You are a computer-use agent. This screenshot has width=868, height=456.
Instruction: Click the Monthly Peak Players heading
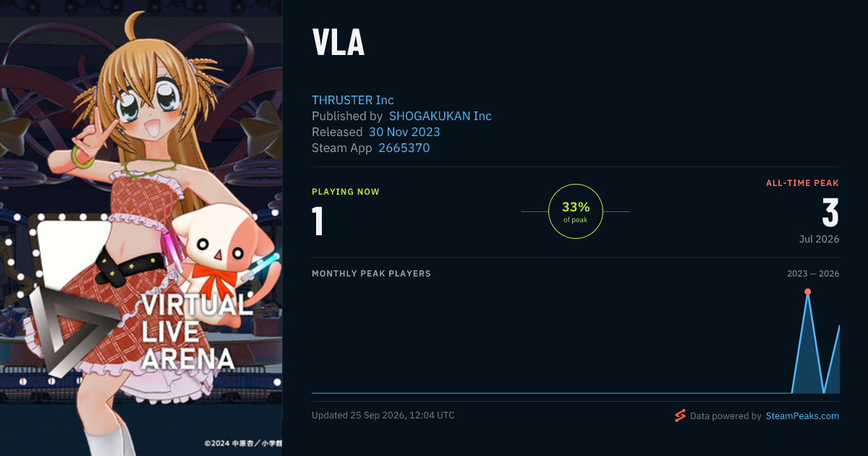click(x=371, y=274)
